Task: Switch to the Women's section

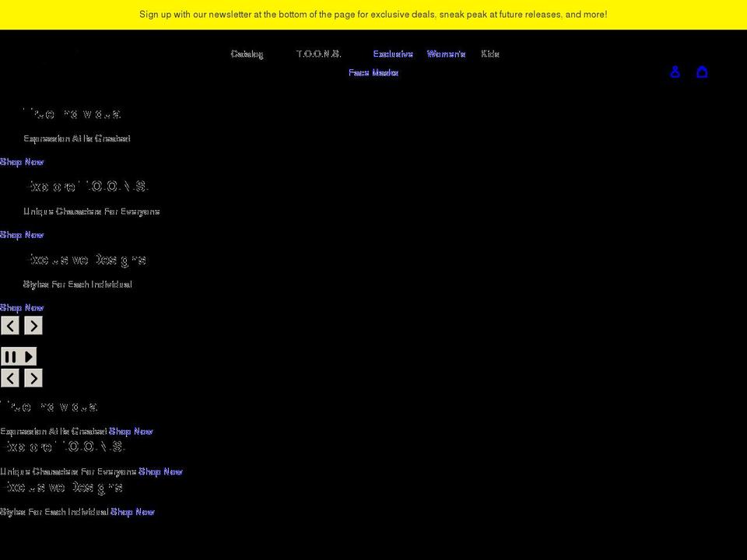Action: click(x=446, y=54)
